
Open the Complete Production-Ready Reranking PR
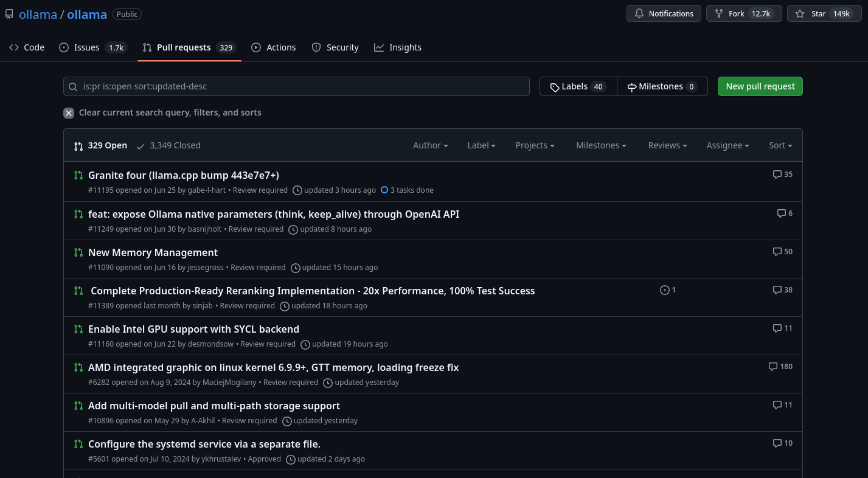(313, 291)
